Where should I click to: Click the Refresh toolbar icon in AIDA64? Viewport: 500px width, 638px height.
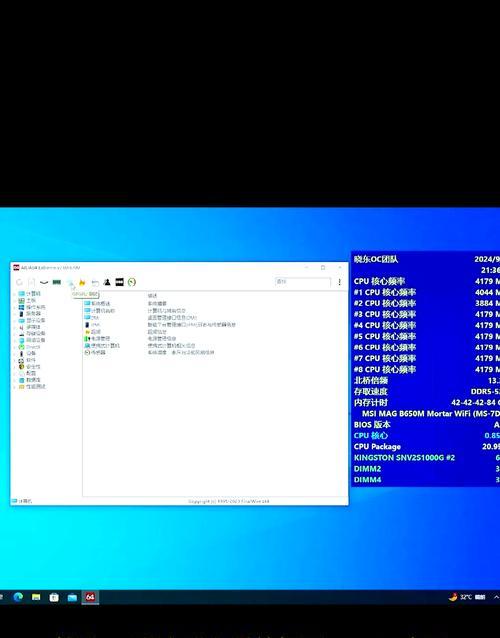click(19, 282)
